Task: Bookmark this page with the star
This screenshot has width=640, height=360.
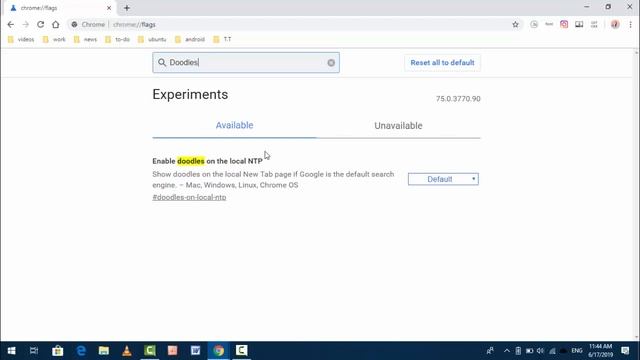Action: pyautogui.click(x=516, y=24)
